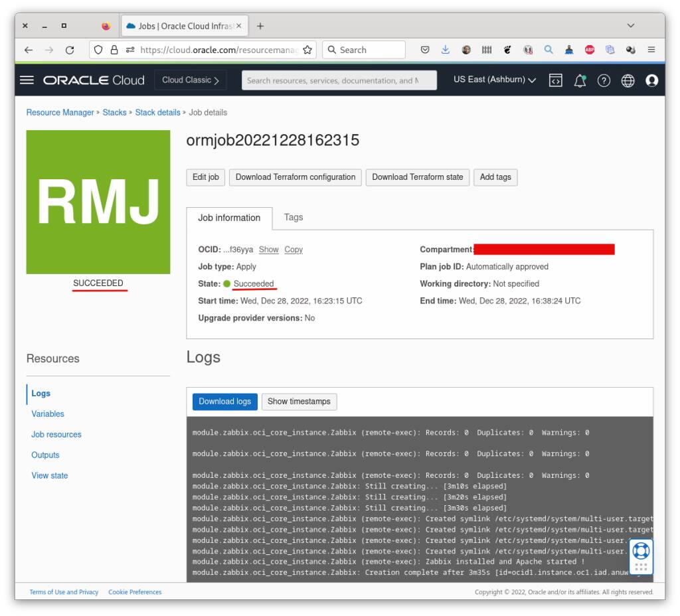Open Terms of Use and Privacy link
The image size is (680, 616).
[64, 591]
